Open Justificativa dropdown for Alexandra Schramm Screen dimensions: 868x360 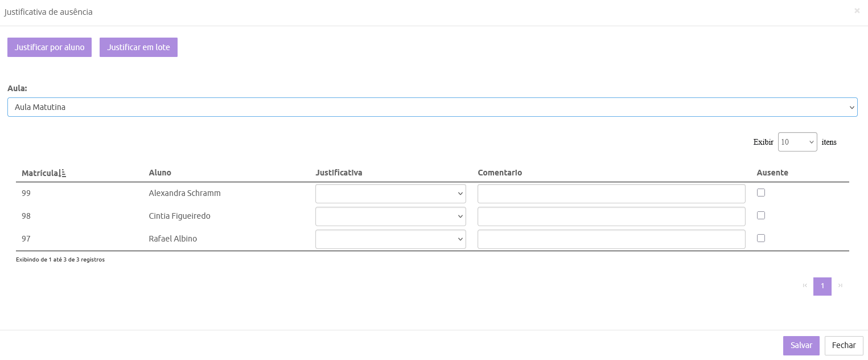point(390,194)
